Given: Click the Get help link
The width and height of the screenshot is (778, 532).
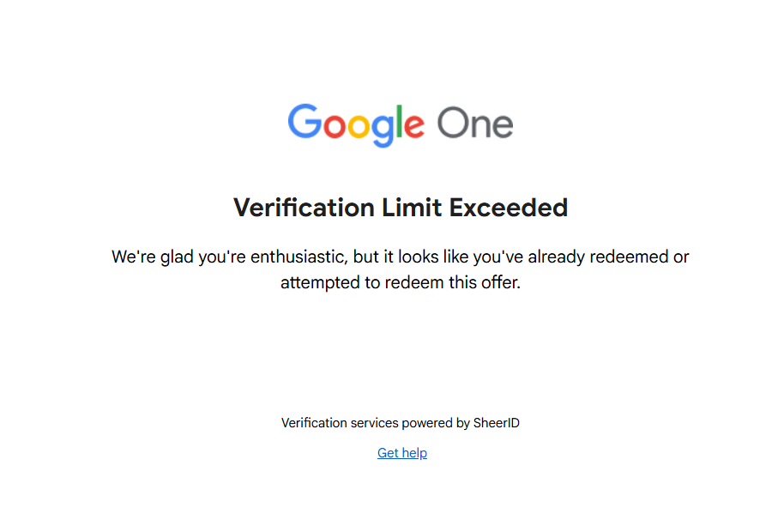Looking at the screenshot, I should point(401,453).
